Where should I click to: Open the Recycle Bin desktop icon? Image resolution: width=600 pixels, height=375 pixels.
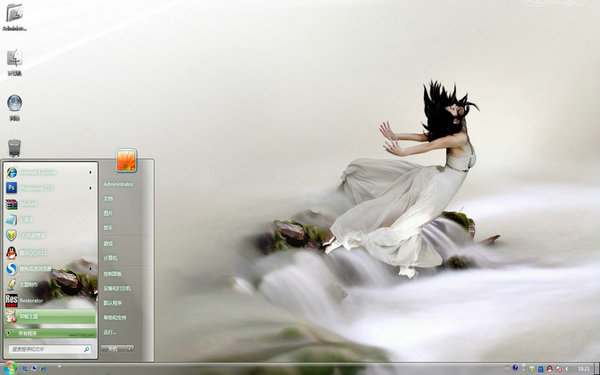[x=14, y=148]
